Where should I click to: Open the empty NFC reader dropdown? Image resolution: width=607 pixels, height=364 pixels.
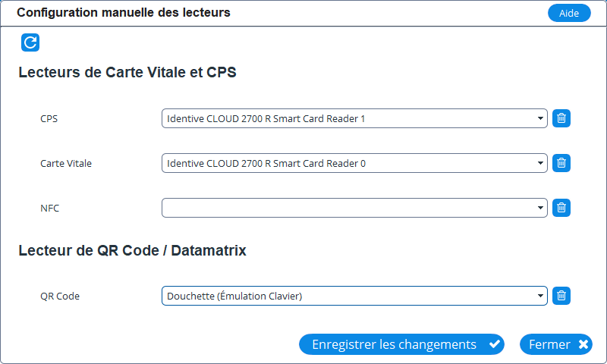point(354,208)
